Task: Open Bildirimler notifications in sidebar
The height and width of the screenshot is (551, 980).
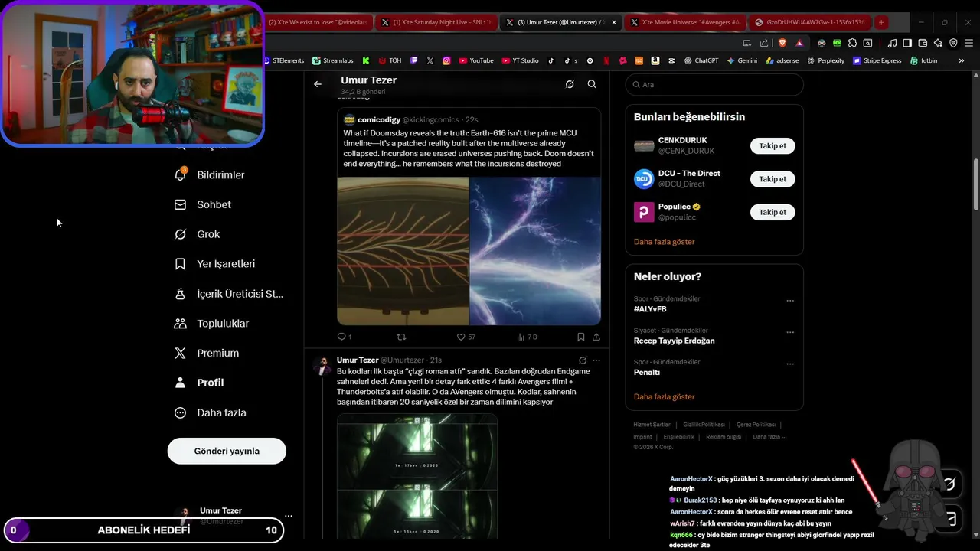Action: click(211, 174)
